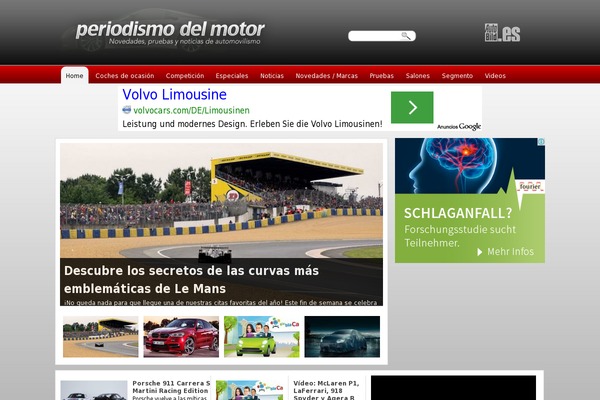
Task: Open the Competición menu item
Action: tap(185, 76)
